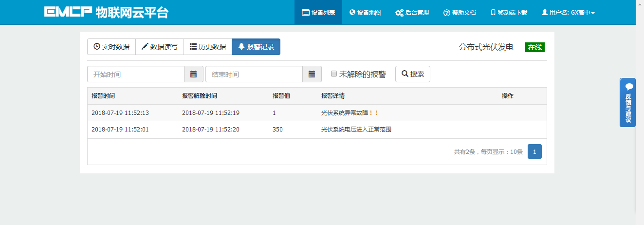The image size is (644, 225).
Task: Switch to the 历史数据 tab
Action: coord(208,47)
